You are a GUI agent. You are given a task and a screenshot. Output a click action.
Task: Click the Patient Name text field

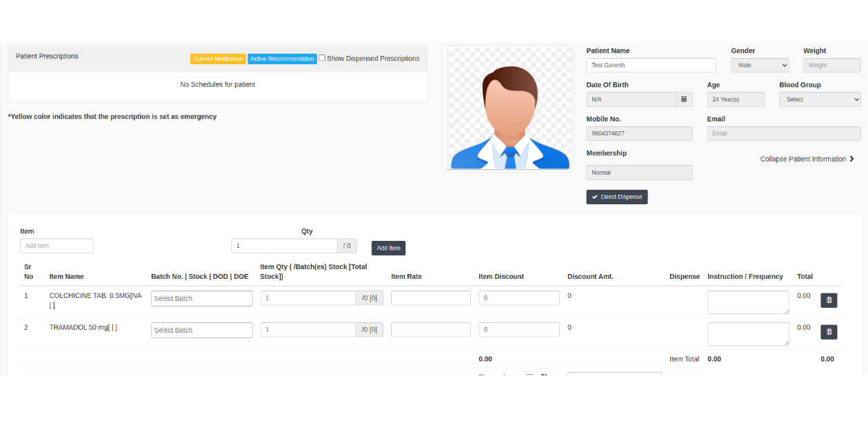650,66
